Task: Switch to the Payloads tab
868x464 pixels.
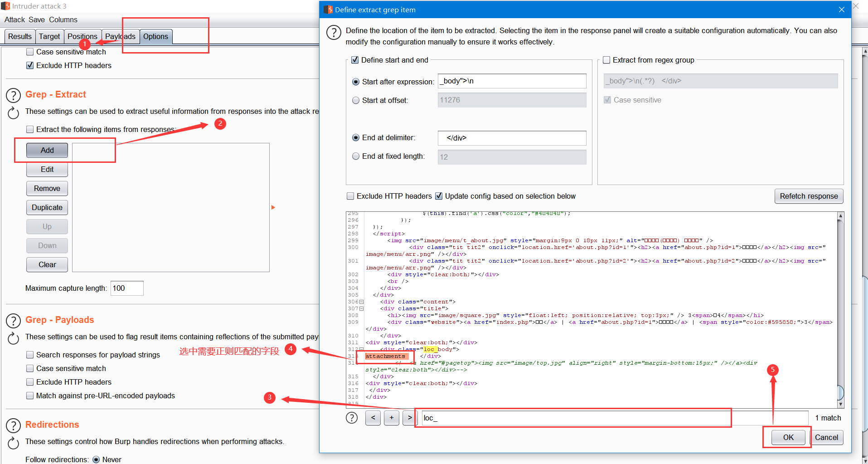Action: [120, 36]
